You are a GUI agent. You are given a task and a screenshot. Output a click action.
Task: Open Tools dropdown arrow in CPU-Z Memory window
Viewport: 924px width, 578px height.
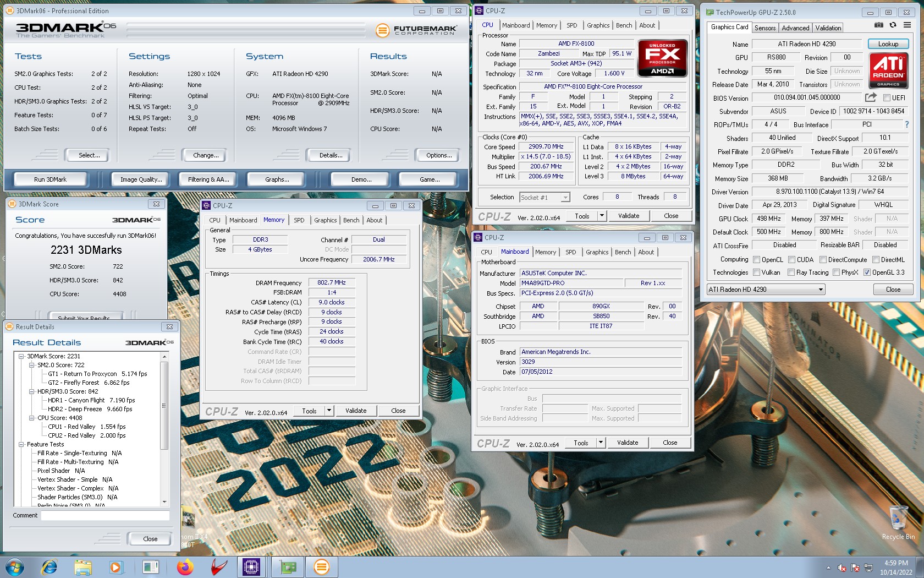329,411
